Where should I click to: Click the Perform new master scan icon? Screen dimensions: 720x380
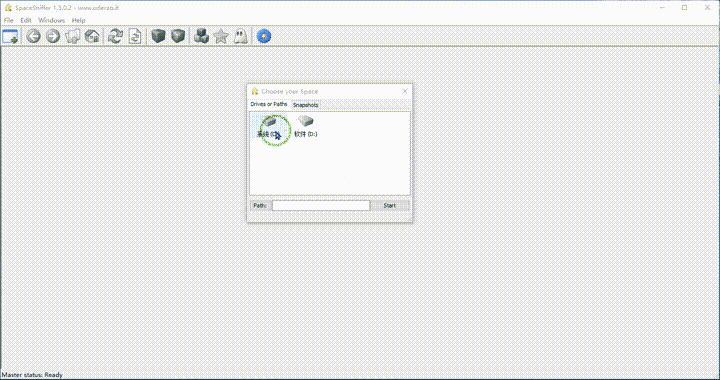click(x=115, y=36)
